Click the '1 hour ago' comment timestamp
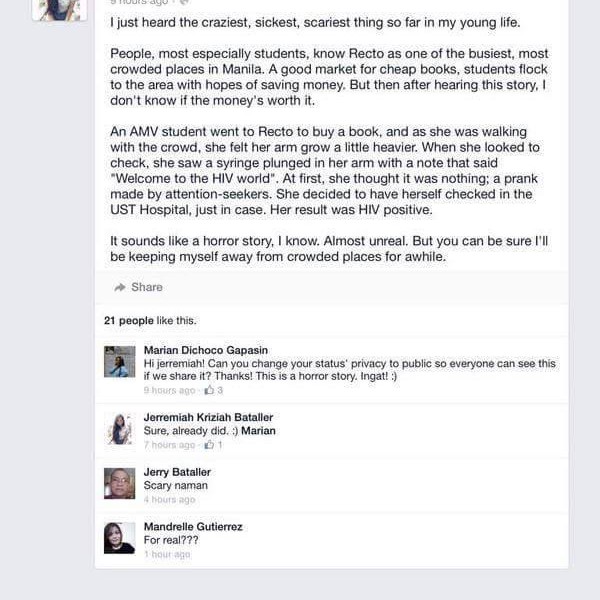Viewport: 600px width, 600px height. (x=167, y=554)
